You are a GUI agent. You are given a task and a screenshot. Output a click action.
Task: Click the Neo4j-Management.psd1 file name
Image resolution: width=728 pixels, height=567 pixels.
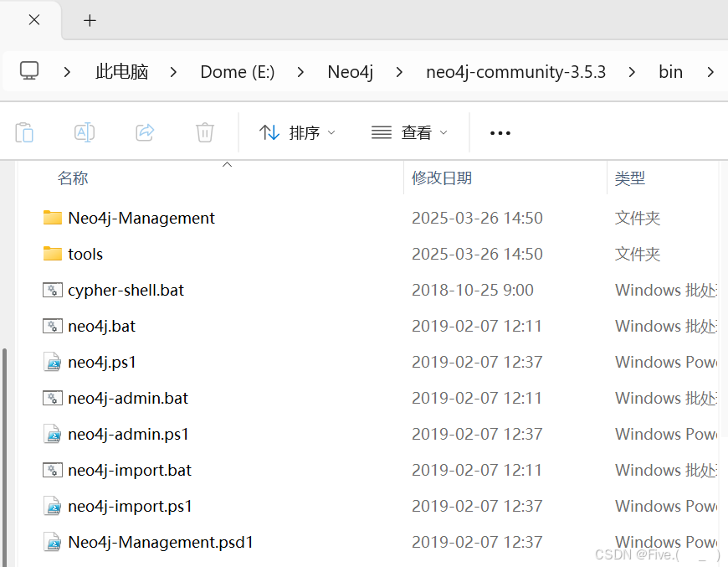pyautogui.click(x=160, y=543)
